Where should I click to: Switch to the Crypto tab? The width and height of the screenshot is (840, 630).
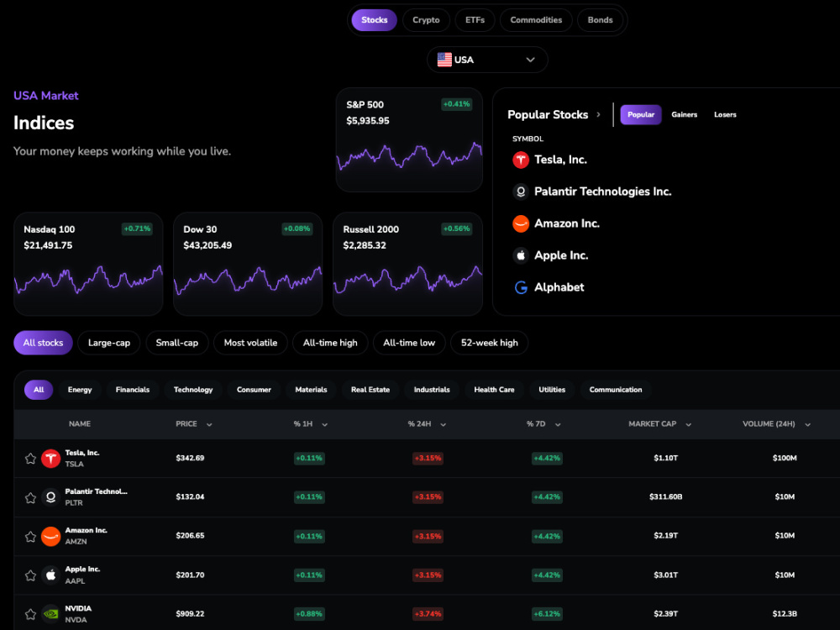click(x=426, y=20)
